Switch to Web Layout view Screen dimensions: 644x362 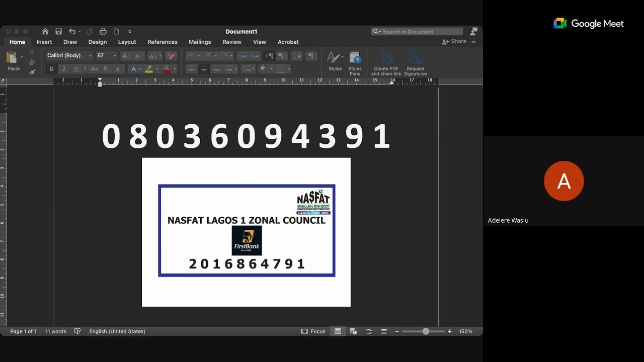pyautogui.click(x=353, y=331)
